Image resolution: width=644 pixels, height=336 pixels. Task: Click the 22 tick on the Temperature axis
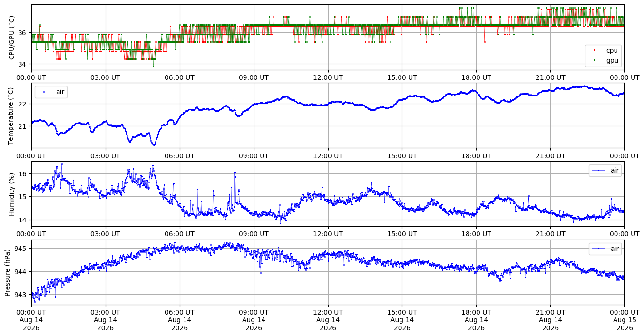(25, 104)
